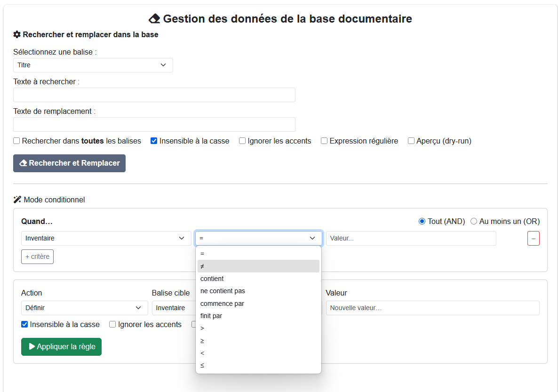Enable Expression régulière matching

tap(324, 141)
